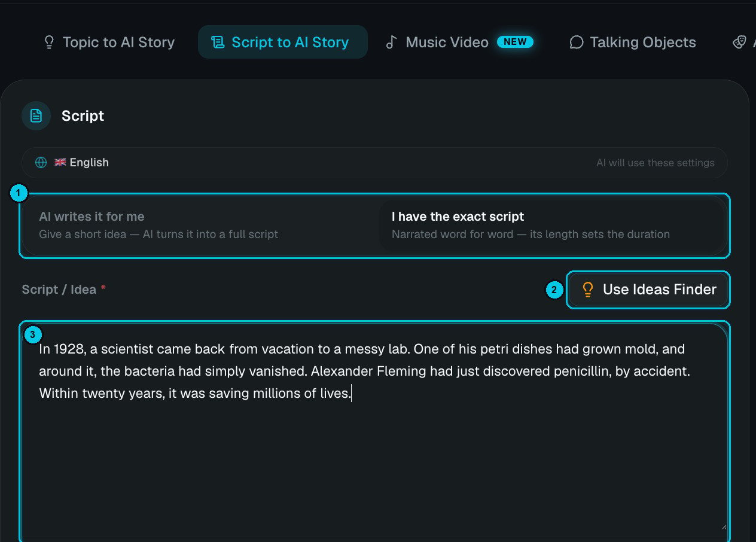The width and height of the screenshot is (756, 542).
Task: Click the Script section heading
Action: pyautogui.click(x=83, y=116)
